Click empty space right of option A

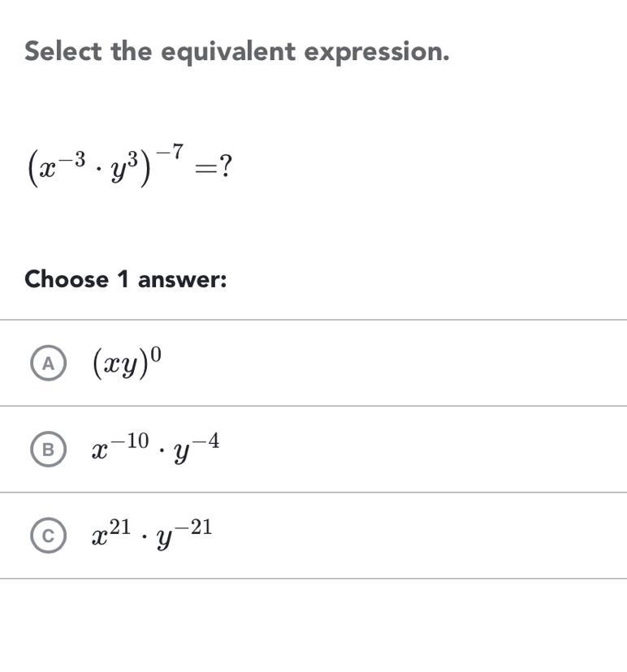[406, 364]
